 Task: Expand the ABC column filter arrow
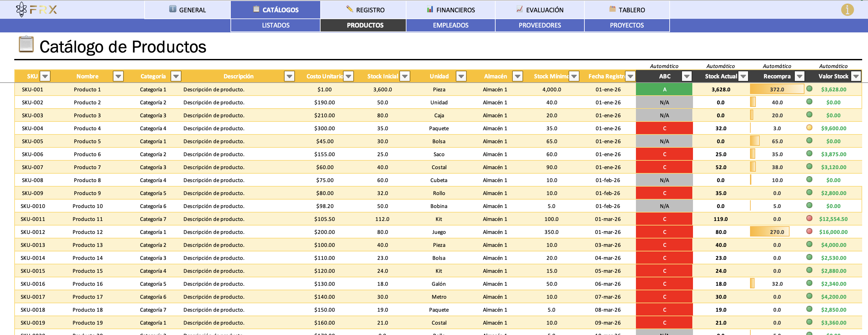click(x=686, y=76)
